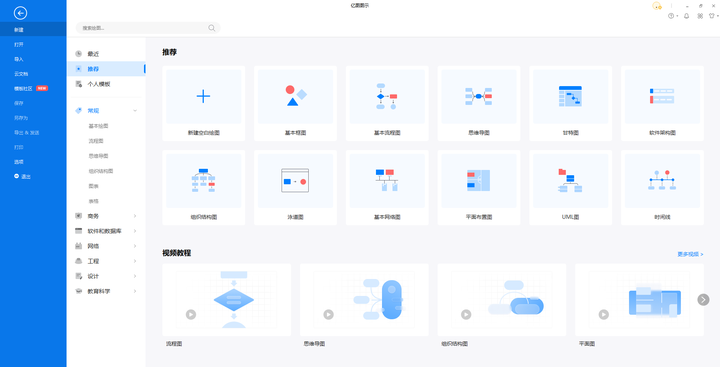
Task: Open the 基本框图 template
Action: [295, 103]
